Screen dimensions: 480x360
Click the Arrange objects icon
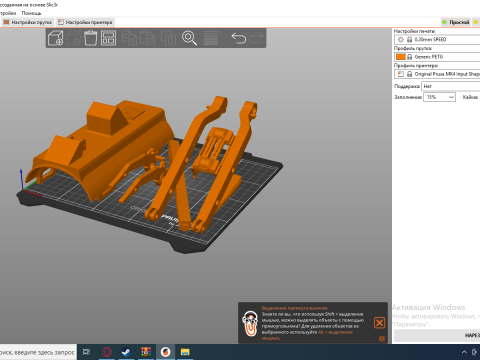coord(108,38)
